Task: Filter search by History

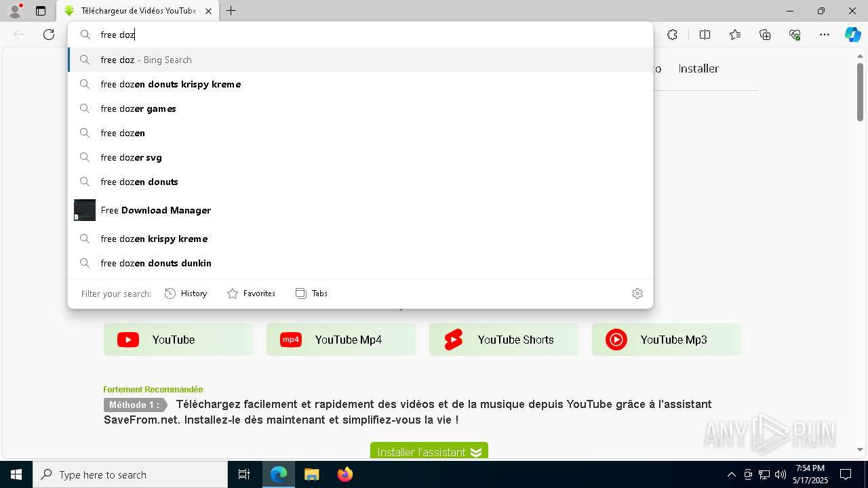Action: pyautogui.click(x=186, y=293)
